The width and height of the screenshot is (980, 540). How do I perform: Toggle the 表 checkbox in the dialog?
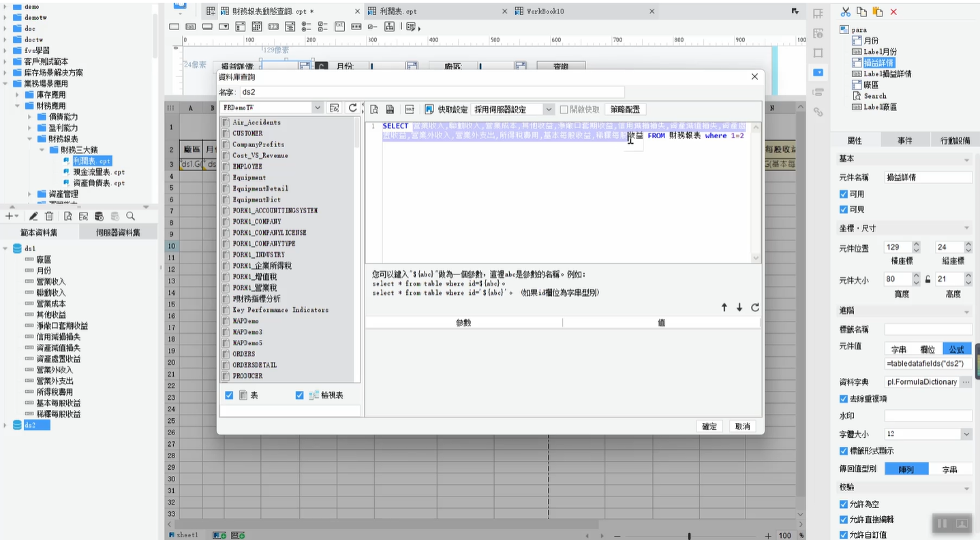coord(229,395)
